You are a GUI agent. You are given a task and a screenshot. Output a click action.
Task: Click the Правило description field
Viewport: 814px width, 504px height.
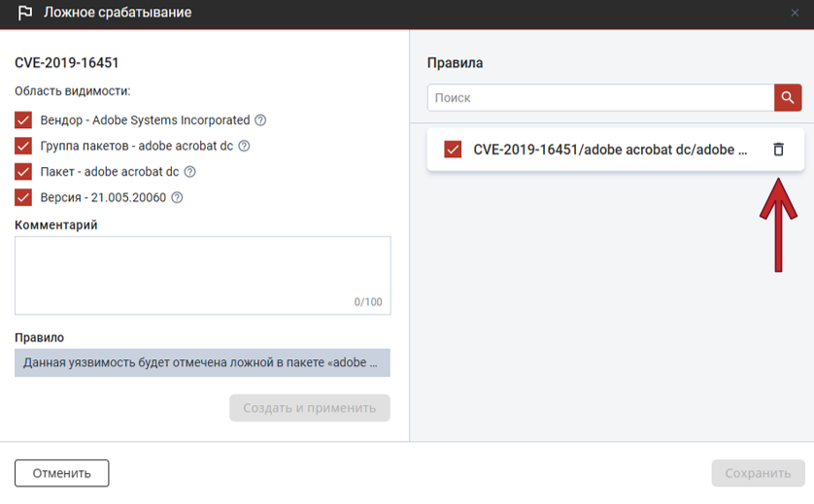point(202,363)
